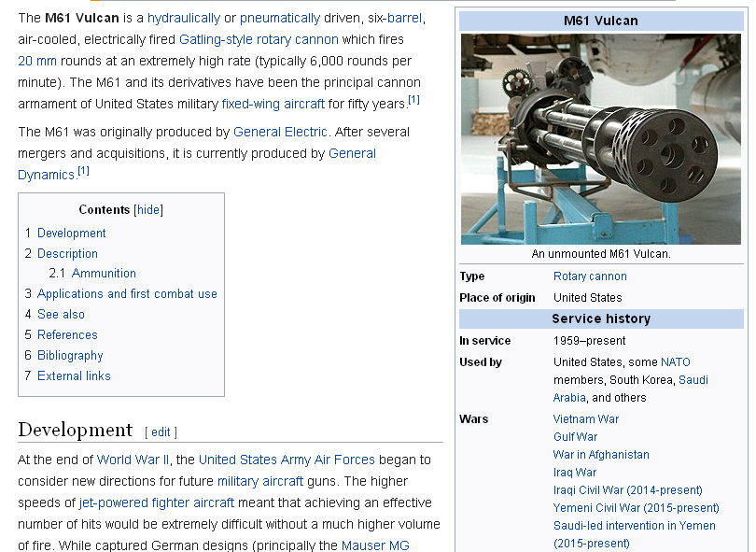Click the Type label in infobox
This screenshot has width=756, height=552.
click(x=471, y=276)
